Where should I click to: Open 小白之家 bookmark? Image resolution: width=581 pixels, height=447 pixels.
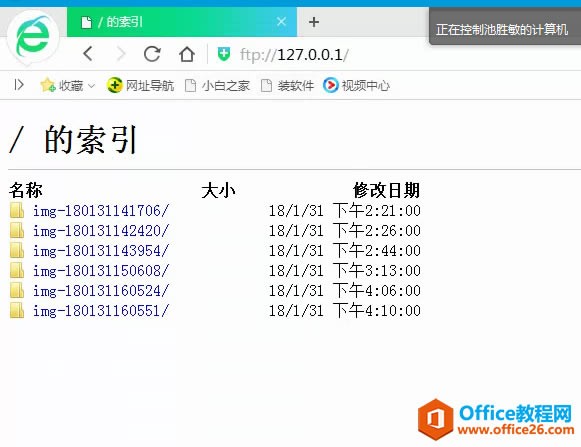(x=218, y=86)
